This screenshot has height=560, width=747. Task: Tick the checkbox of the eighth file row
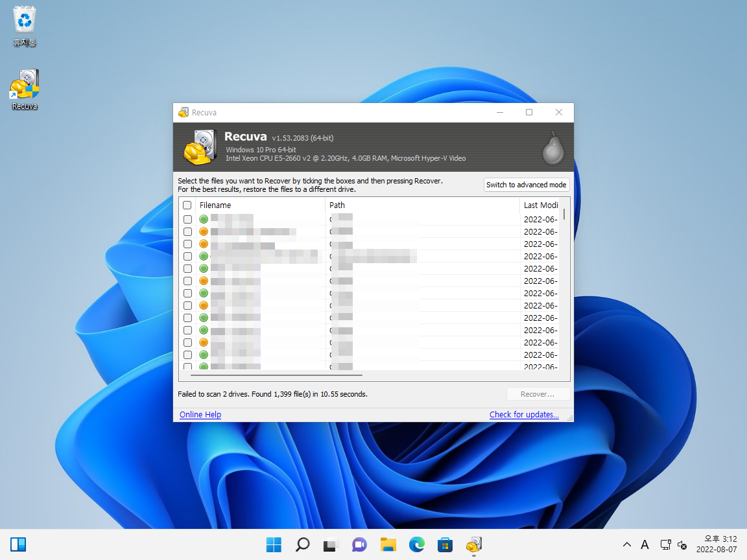[x=187, y=306]
